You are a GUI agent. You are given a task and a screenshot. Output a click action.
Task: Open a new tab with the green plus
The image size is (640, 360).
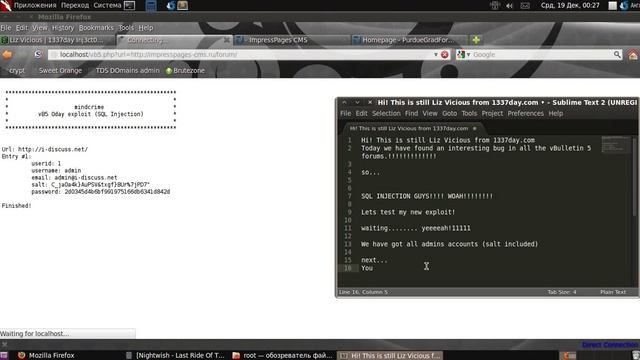point(476,40)
